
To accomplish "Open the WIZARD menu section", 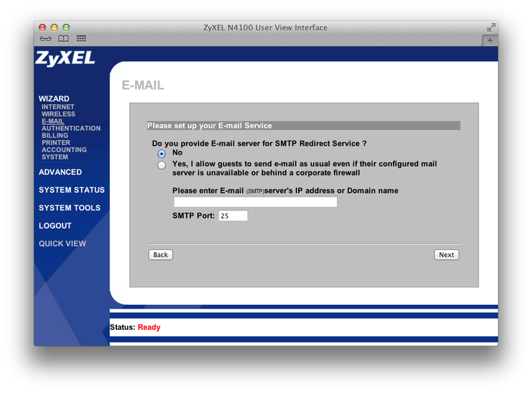I will [54, 99].
